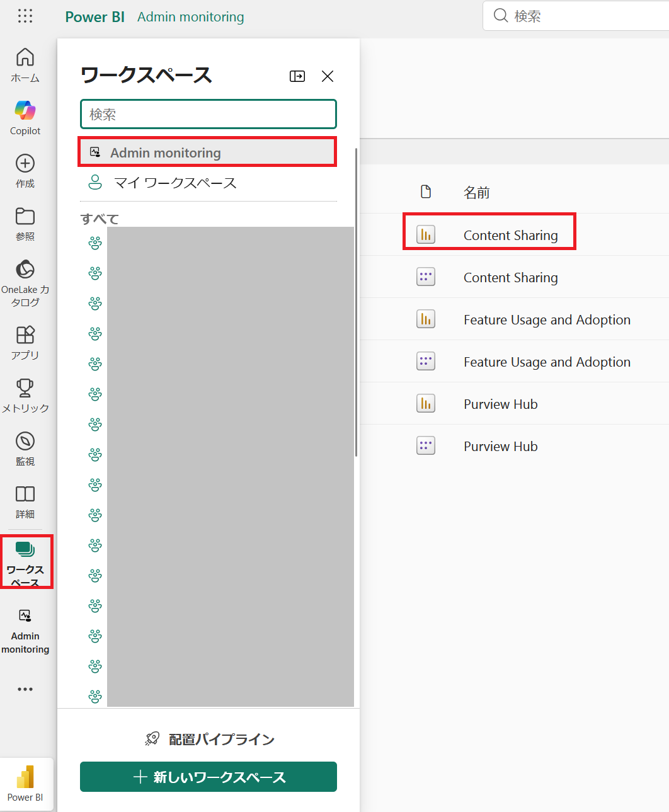Screen dimensions: 669x812
Task: Expand the more options ellipsis in sidebar
Action: (25, 689)
